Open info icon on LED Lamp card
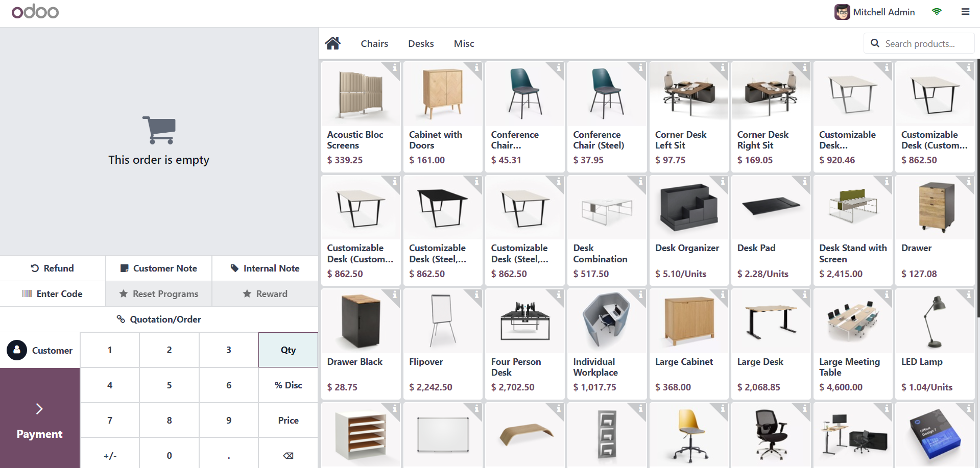The width and height of the screenshot is (980, 468). tap(968, 294)
